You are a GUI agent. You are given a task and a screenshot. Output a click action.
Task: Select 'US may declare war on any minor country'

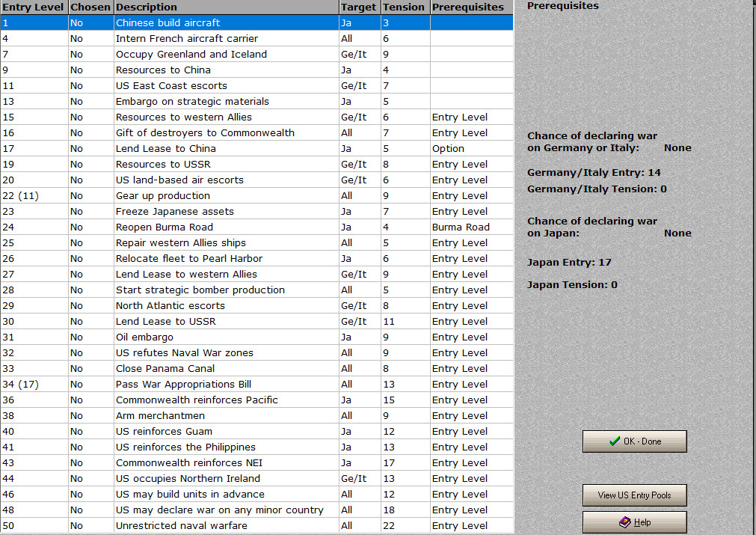click(x=256, y=510)
